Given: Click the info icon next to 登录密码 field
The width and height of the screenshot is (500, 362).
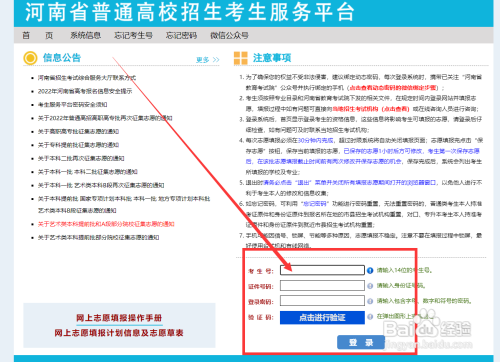Looking at the screenshot, I should [370, 301].
